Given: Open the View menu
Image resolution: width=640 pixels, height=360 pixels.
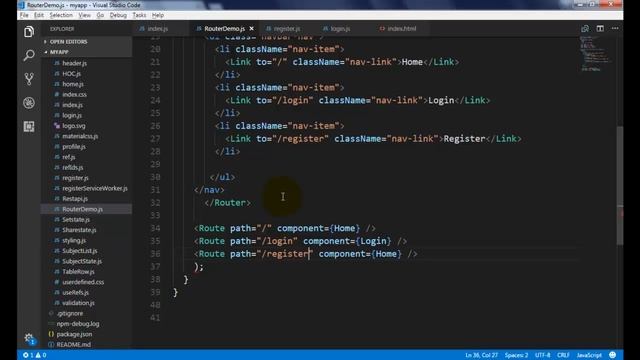Looking at the screenshot, I should click(84, 15).
